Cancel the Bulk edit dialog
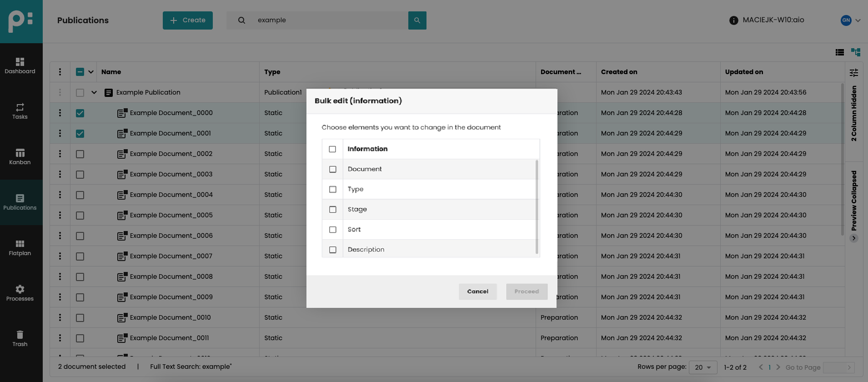This screenshot has height=382, width=868. pyautogui.click(x=477, y=292)
